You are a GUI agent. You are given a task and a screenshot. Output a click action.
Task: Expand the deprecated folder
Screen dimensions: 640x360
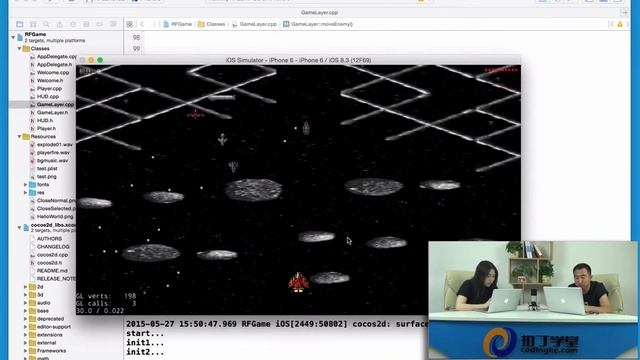click(26, 319)
